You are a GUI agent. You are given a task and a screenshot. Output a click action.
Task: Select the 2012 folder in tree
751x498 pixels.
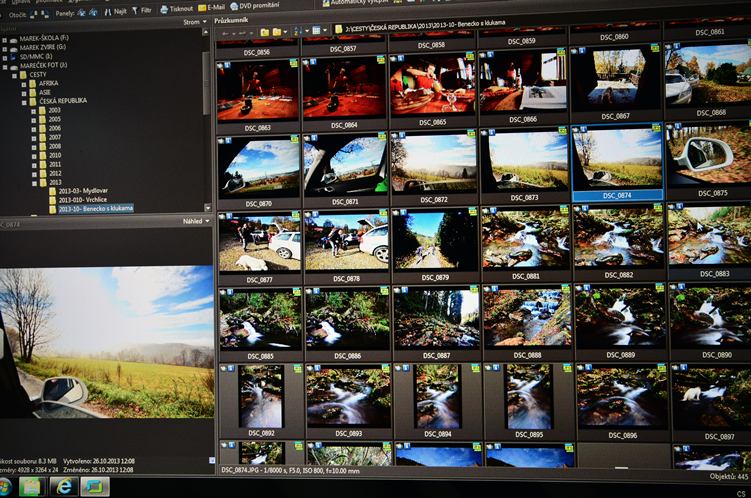click(x=55, y=173)
